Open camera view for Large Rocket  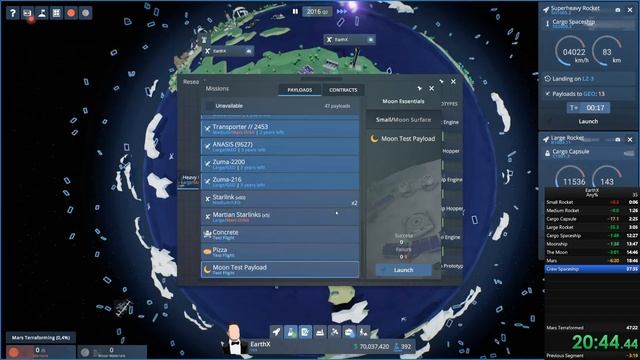click(618, 140)
